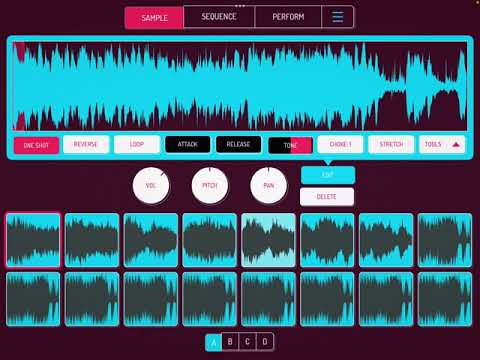Tap the fourth pad in top row

pos(210,240)
